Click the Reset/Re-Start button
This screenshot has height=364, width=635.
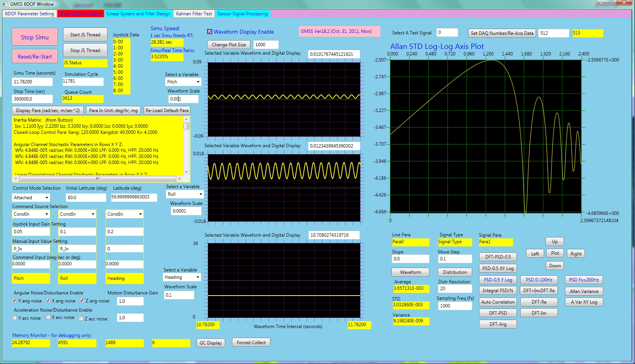(35, 57)
